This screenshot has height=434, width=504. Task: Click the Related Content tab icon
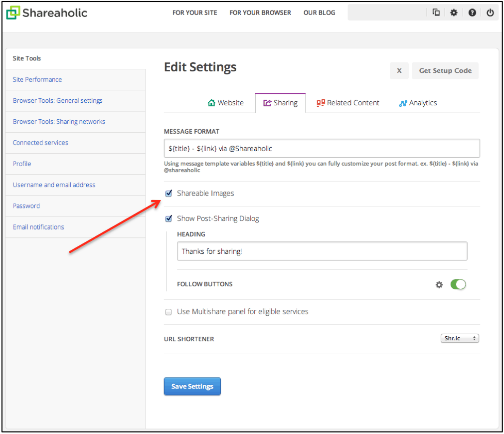[321, 103]
